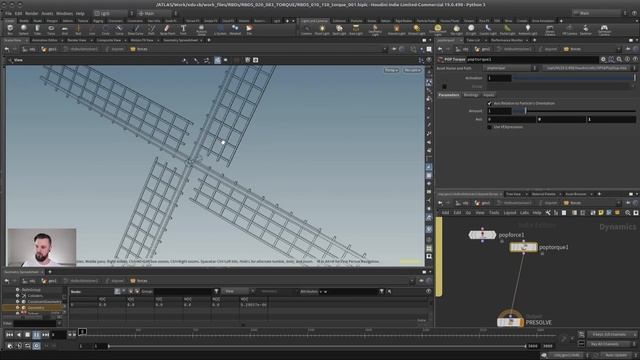Screen dimensions: 640x360
Task: Click the timeline range slider
Action: pos(317,346)
